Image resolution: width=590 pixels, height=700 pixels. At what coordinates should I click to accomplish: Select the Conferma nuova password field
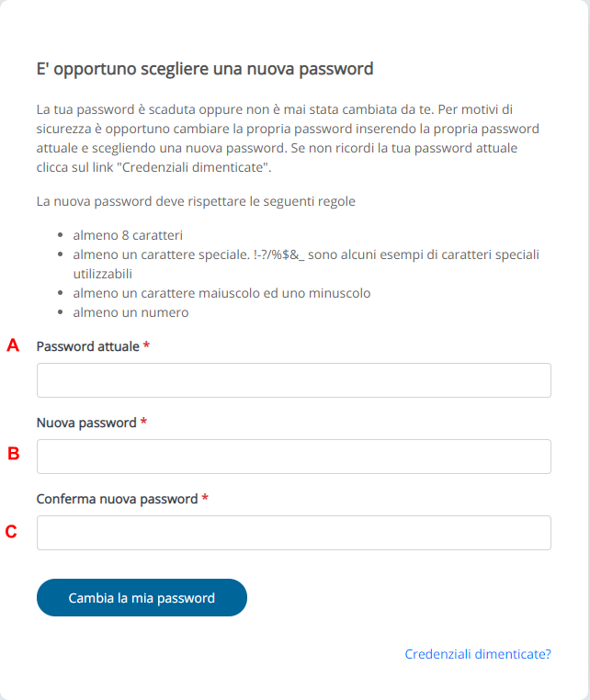tap(294, 533)
